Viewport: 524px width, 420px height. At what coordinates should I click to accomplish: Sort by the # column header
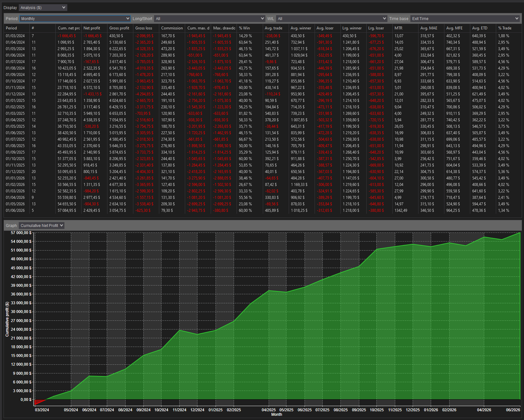coord(42,28)
